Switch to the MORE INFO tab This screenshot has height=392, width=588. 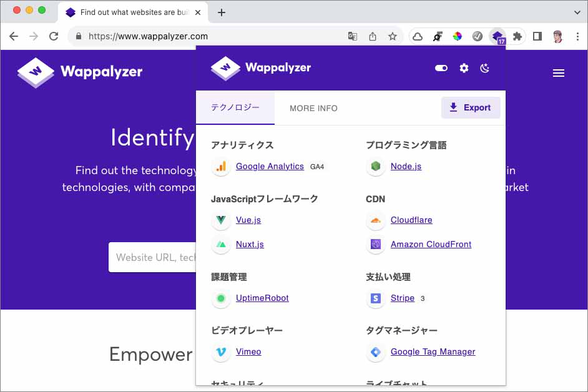click(x=313, y=108)
